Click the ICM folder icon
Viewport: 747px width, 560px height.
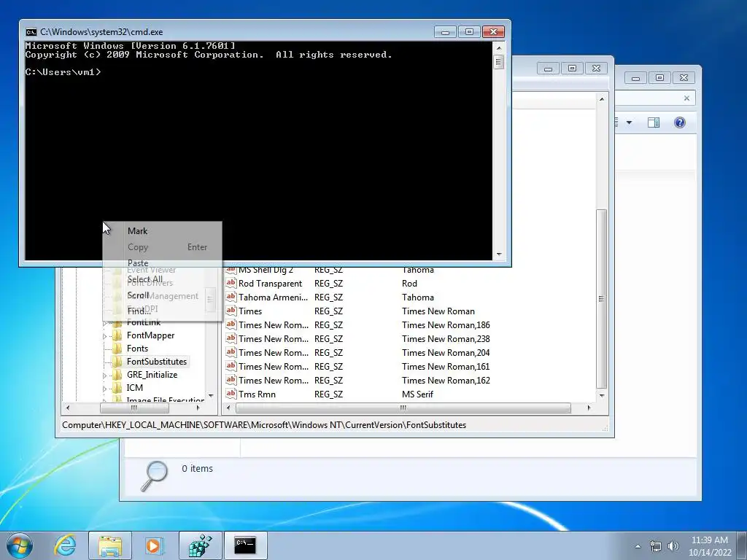pos(117,388)
